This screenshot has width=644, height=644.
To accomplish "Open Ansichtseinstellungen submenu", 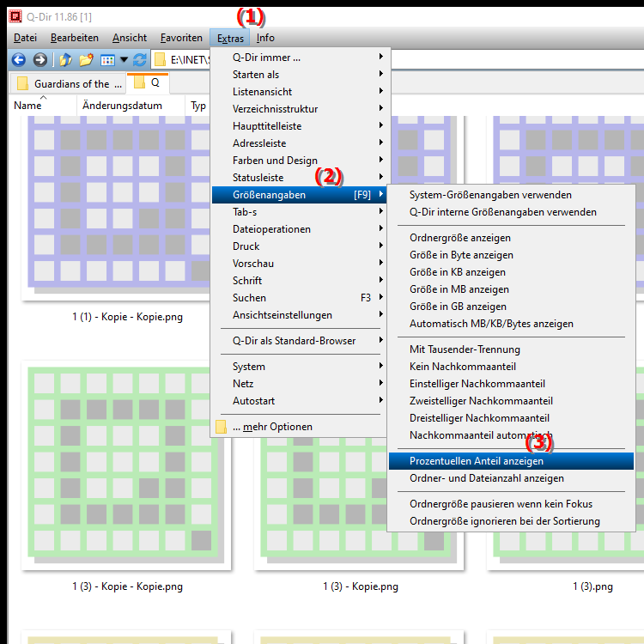I will click(299, 315).
